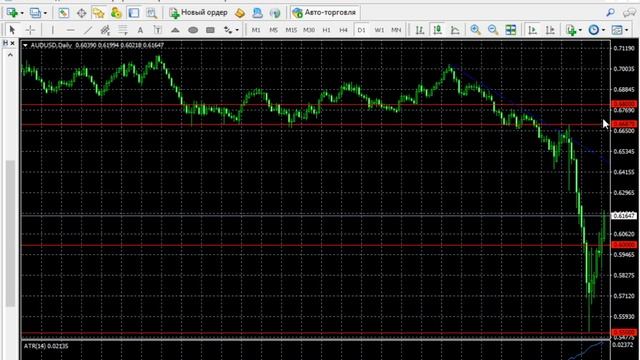
Task: Expand the New Chart dropdown arrow
Action: (x=22, y=13)
